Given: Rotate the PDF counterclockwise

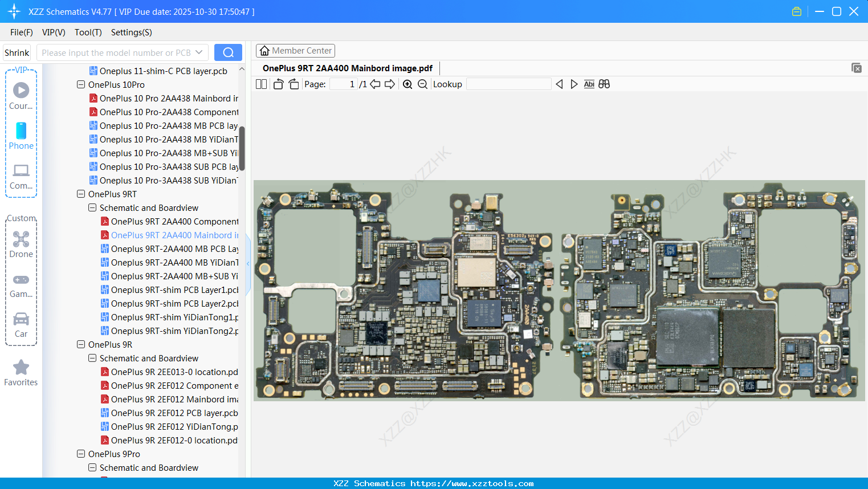Looking at the screenshot, I should coord(278,84).
